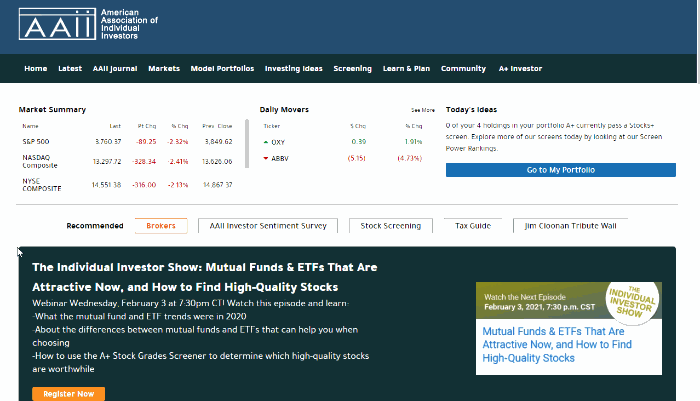
Task: Click the Watch the Next Episode banner
Action: click(x=539, y=302)
